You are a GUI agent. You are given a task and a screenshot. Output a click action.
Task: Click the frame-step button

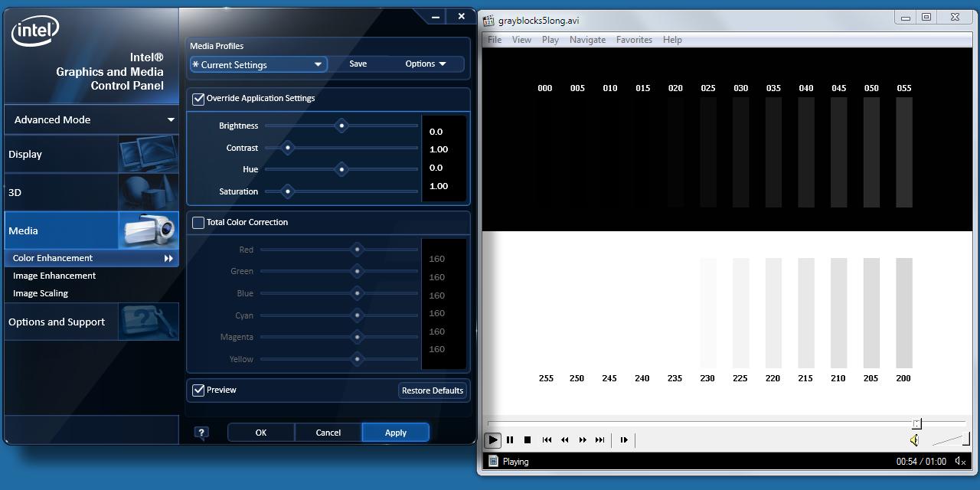[624, 439]
